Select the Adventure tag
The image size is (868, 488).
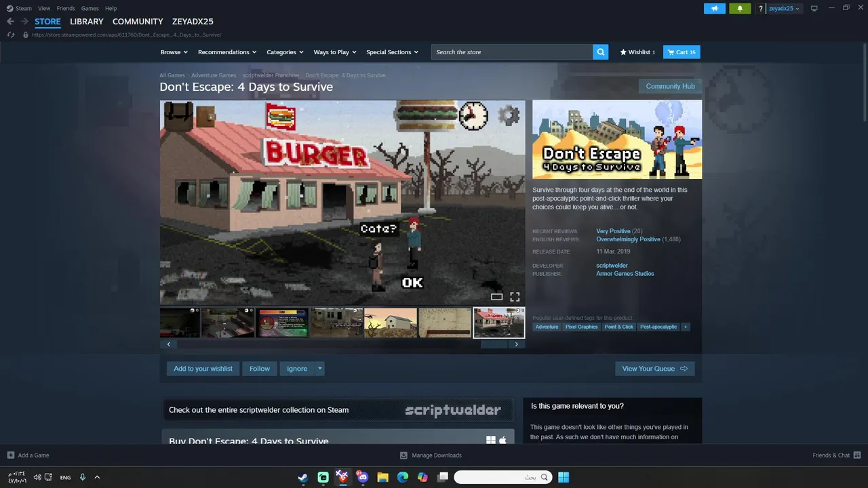(x=547, y=327)
